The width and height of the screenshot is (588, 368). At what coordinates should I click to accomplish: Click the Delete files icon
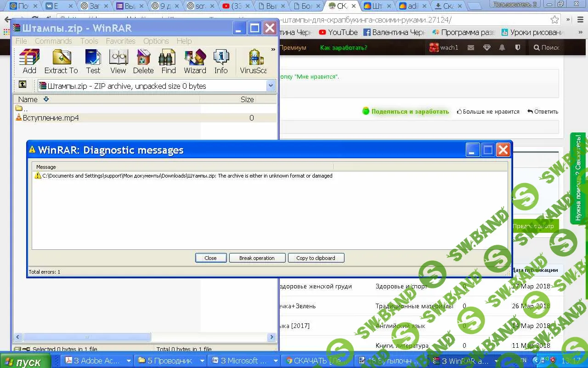point(143,61)
